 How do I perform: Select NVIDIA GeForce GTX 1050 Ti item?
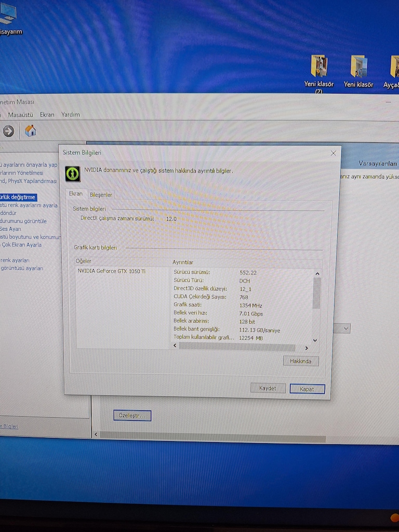[x=112, y=271]
